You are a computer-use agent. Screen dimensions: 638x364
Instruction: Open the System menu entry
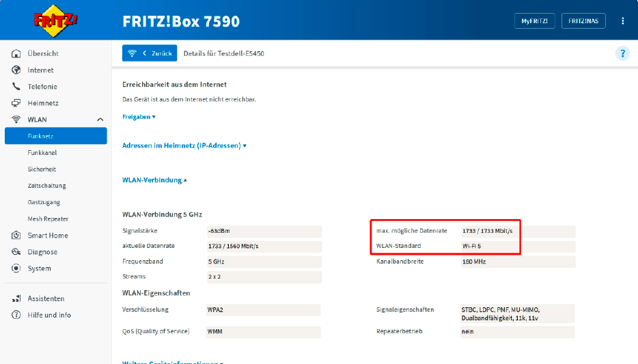point(39,268)
